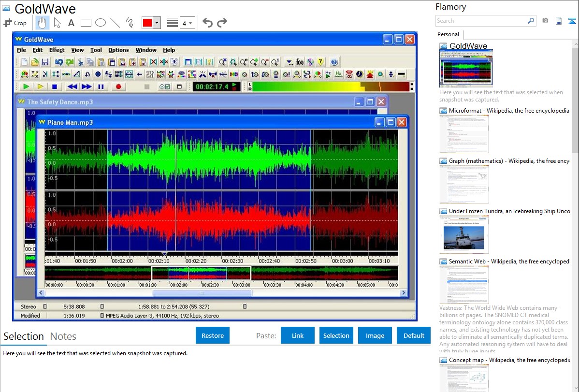
Task: Select the Personal tab in Flamory
Action: [x=448, y=34]
